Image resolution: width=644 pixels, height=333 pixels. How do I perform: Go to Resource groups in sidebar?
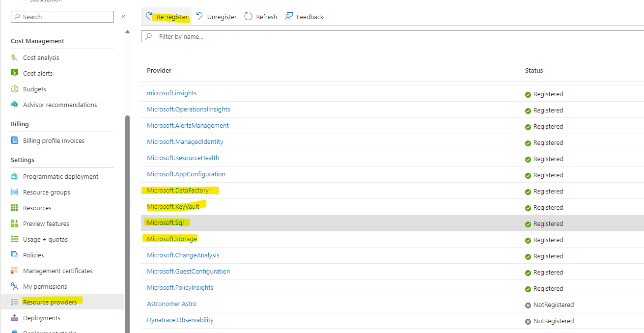(x=47, y=192)
